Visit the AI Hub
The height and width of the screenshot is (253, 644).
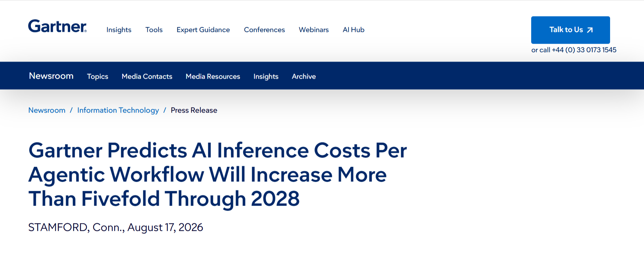point(354,30)
